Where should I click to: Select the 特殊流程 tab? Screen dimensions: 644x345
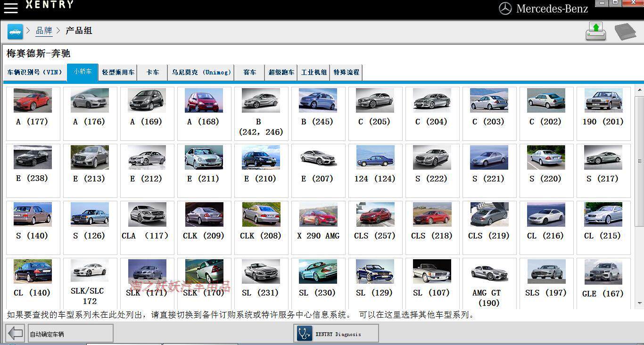(x=347, y=73)
